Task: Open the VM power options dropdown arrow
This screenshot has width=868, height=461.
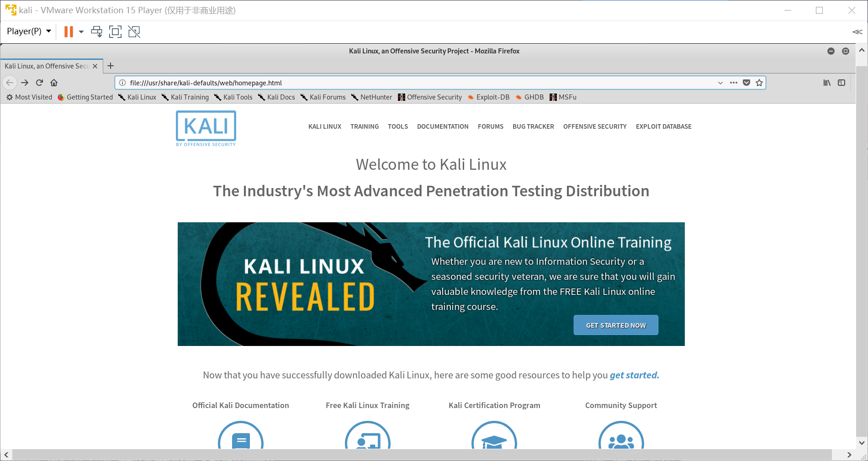Action: 81,31
